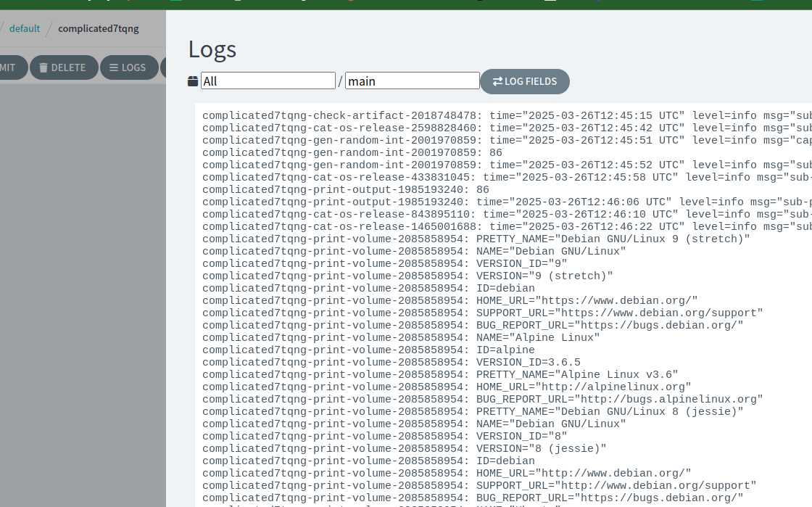Click the dimmed area left of Logs panel
812x507 pixels.
[x=83, y=290]
